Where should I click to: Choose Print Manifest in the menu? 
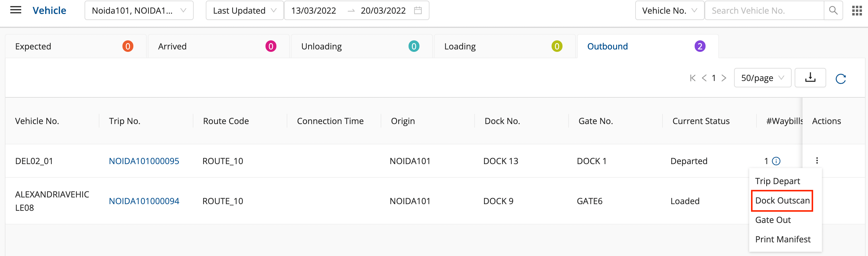[783, 240]
